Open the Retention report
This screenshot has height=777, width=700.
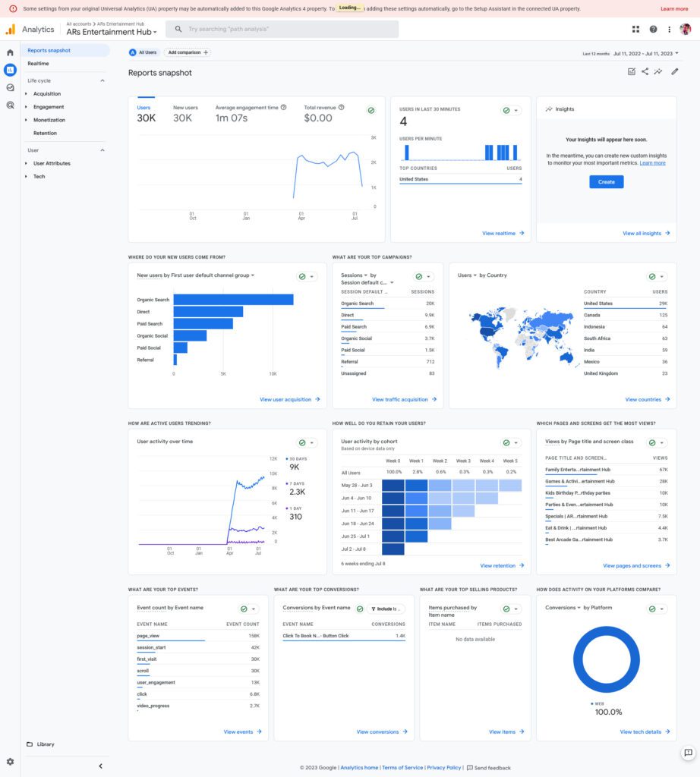point(45,134)
